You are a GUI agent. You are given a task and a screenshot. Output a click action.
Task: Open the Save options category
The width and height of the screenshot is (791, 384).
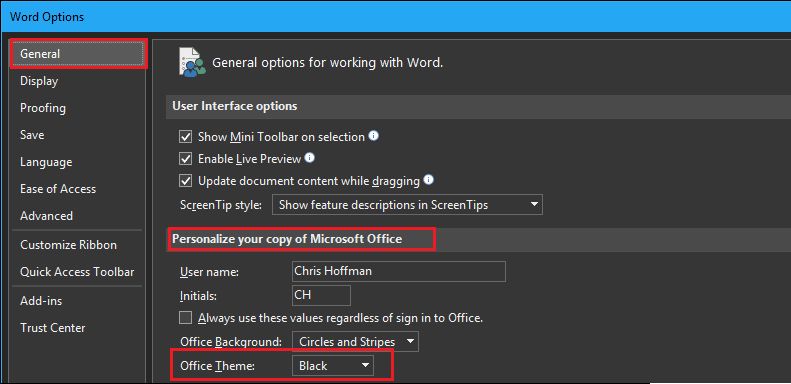(x=32, y=135)
